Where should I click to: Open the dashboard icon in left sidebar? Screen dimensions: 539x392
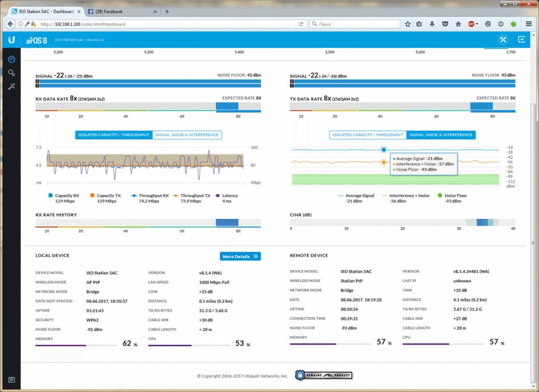click(x=11, y=59)
